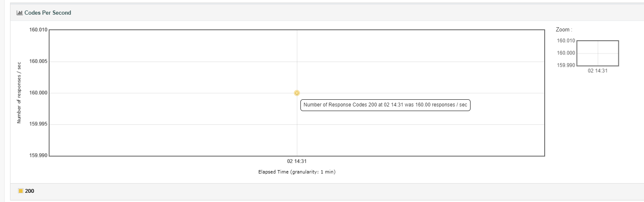Select the yellow data point at 160.000
The image size is (644, 202).
297,93
